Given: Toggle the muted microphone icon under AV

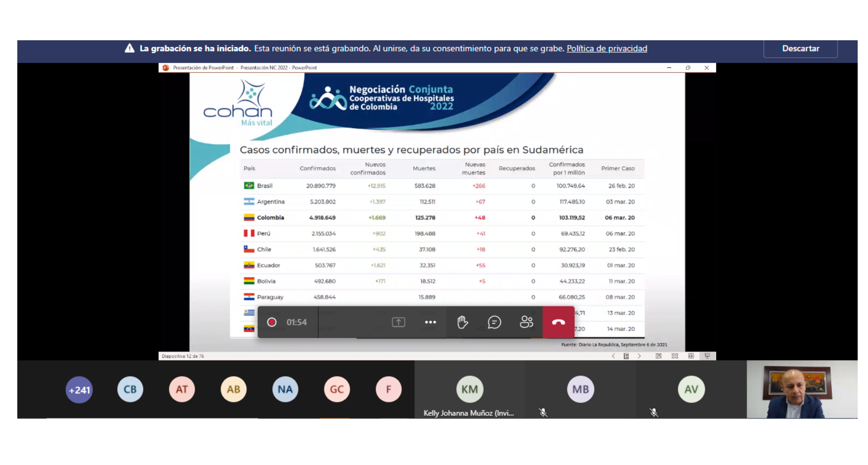Looking at the screenshot, I should tap(654, 412).
